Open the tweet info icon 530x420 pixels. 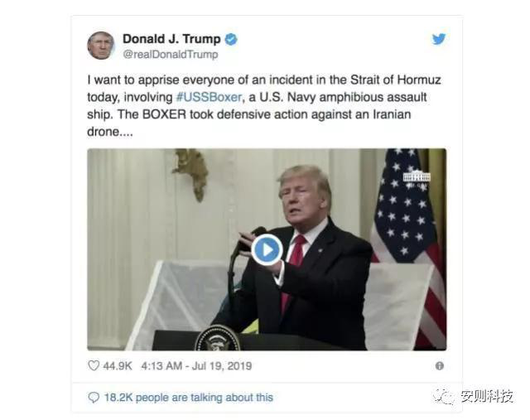(440, 365)
